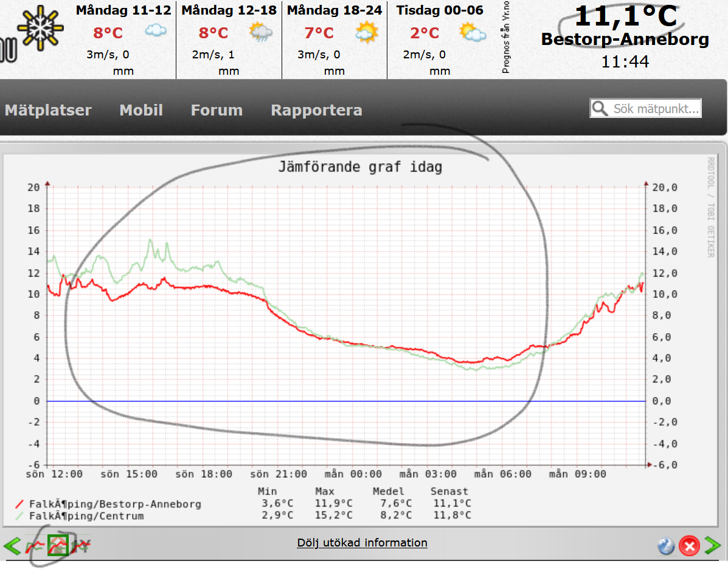Click the magnifier icon in search box

coord(600,109)
